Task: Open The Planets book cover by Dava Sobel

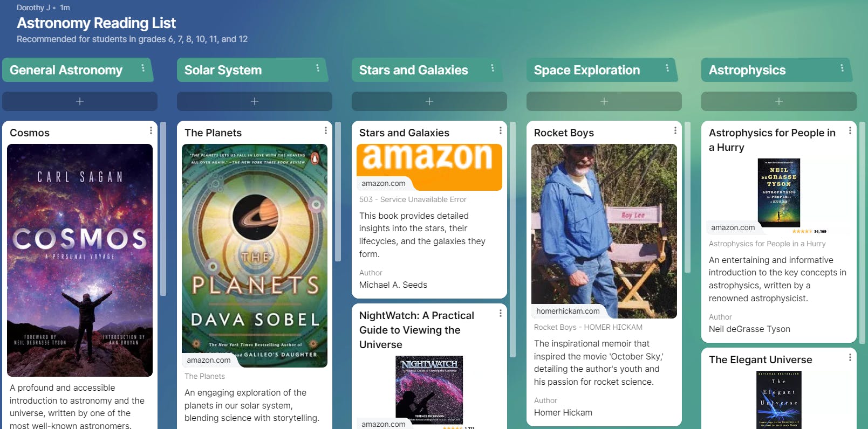Action: coord(255,255)
